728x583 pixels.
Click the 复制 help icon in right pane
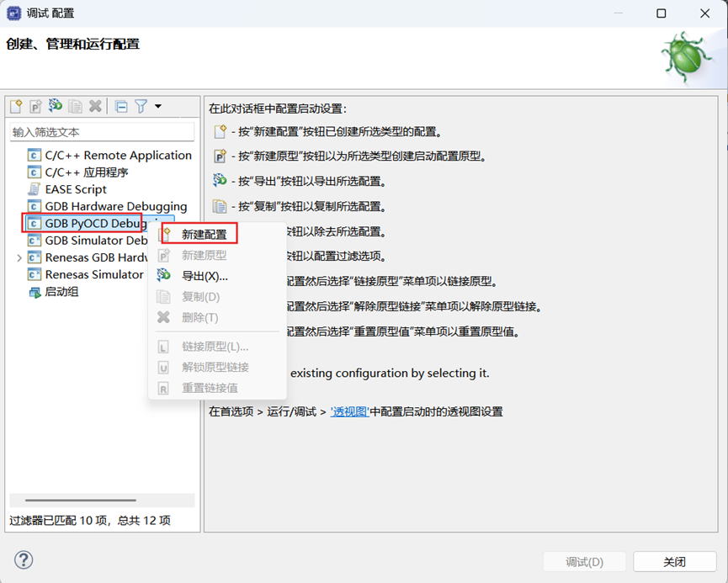coord(220,205)
